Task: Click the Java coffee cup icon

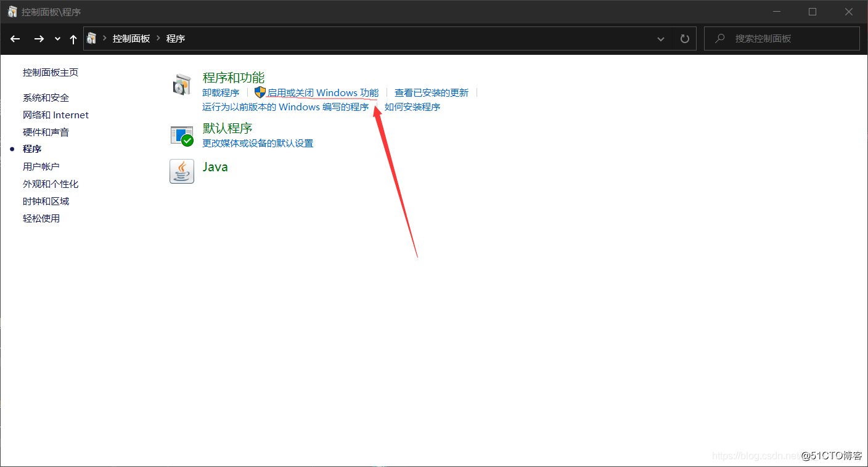Action: click(182, 171)
